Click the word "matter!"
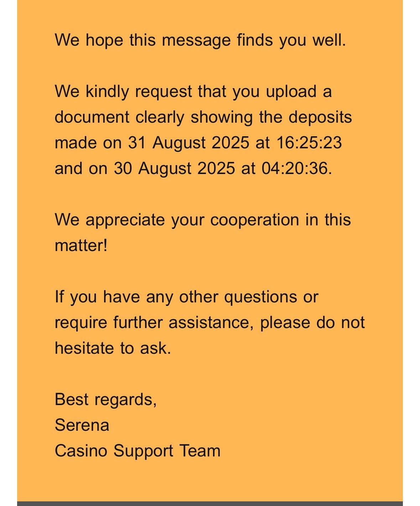Screen dimensions: 420x506 81,245
